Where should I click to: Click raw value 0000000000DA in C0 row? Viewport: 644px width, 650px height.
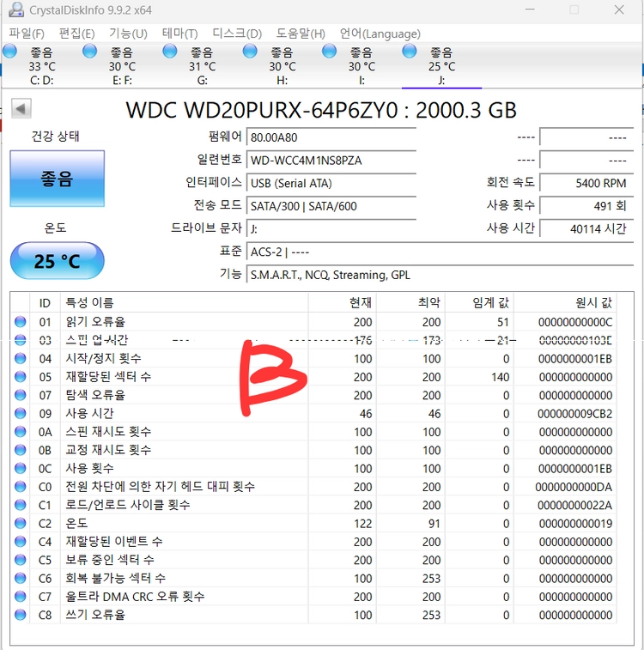(574, 487)
